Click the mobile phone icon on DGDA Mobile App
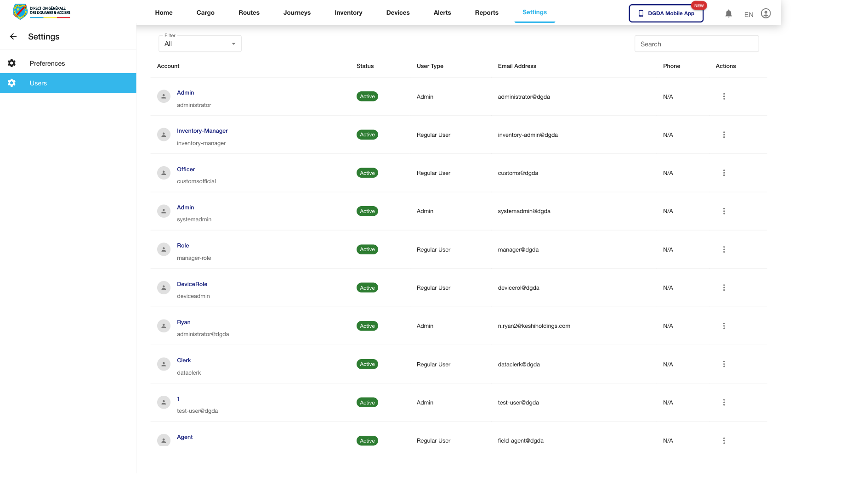868x500 pixels. coord(641,13)
